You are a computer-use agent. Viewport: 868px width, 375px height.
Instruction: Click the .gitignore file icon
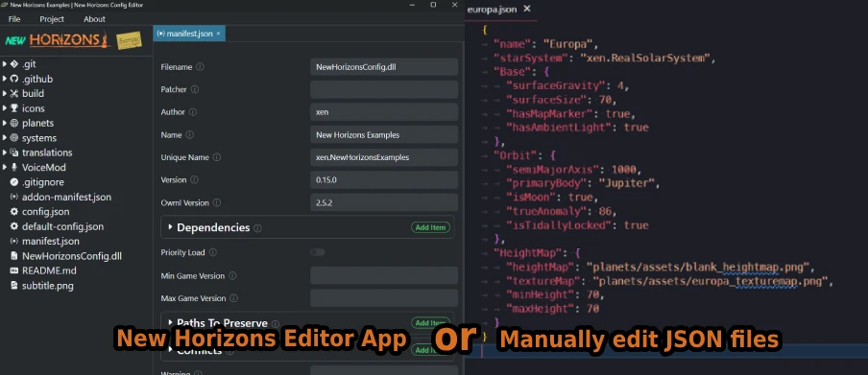point(13,182)
